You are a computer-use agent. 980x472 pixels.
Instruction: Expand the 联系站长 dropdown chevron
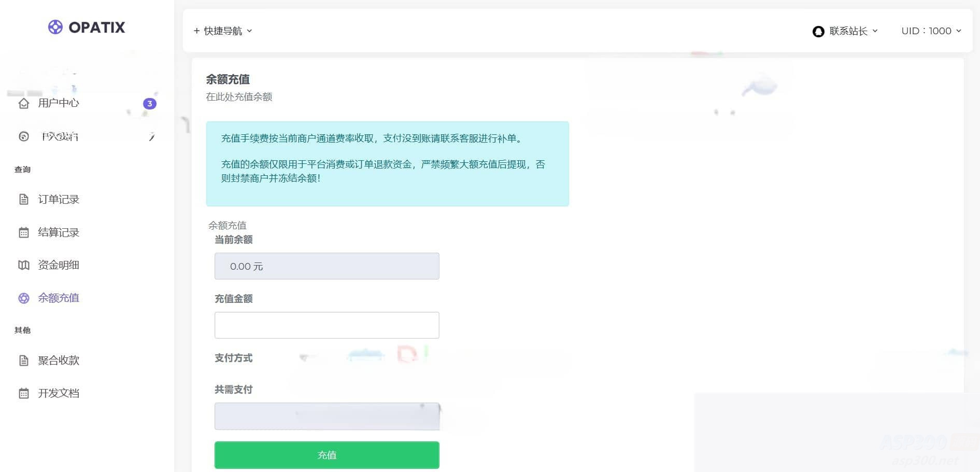click(x=875, y=31)
